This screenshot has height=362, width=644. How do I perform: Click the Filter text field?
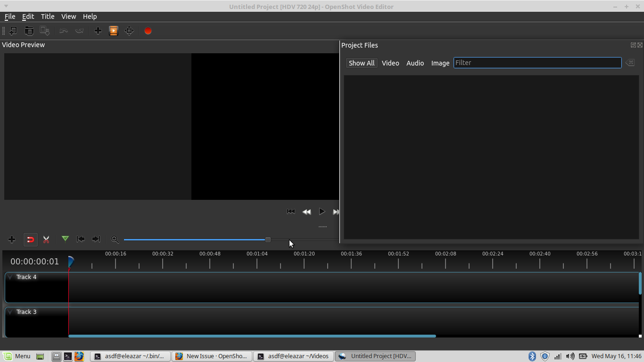[x=537, y=63]
